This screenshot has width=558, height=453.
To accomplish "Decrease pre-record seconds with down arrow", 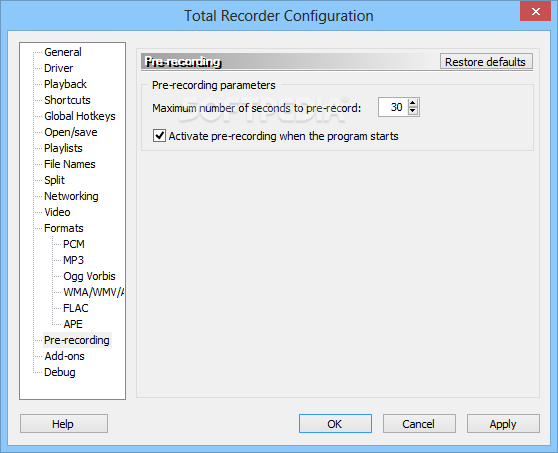I will [x=412, y=111].
